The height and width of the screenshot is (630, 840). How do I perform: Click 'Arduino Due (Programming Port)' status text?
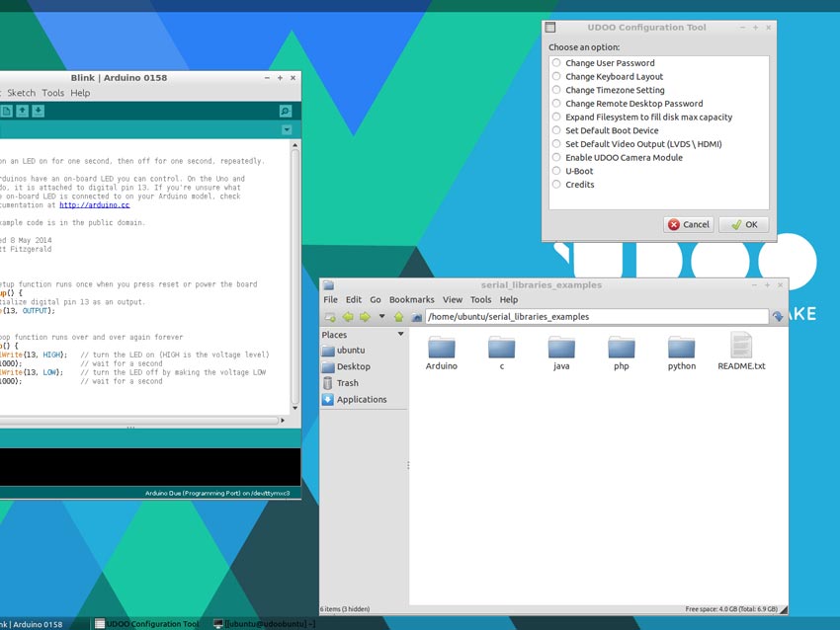pyautogui.click(x=217, y=493)
